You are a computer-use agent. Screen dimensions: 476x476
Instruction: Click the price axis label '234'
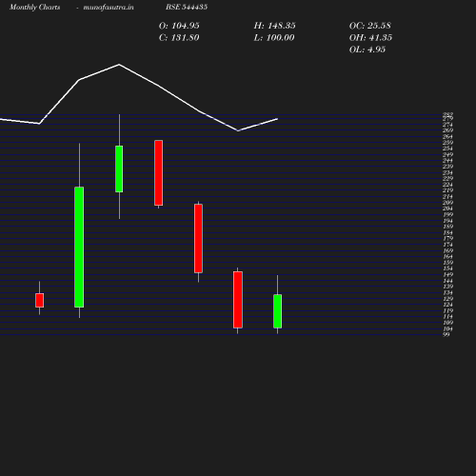tap(447, 172)
